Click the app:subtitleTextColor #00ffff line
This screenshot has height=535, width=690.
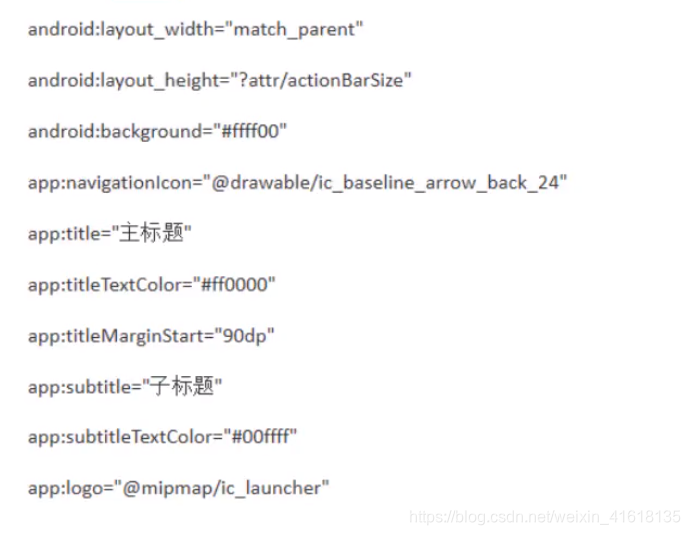[162, 437]
